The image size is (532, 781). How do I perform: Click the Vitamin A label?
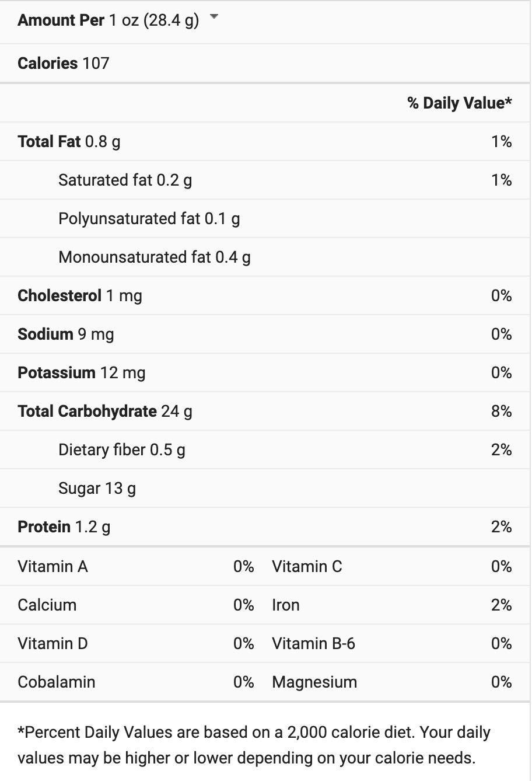[x=52, y=567]
